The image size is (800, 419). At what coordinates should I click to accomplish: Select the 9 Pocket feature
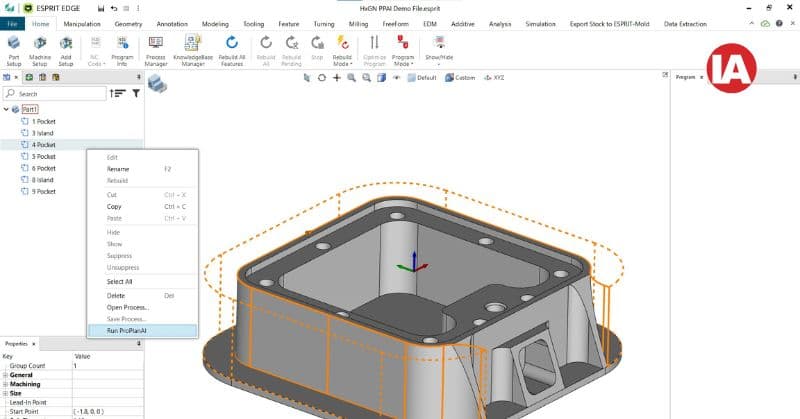pos(43,192)
